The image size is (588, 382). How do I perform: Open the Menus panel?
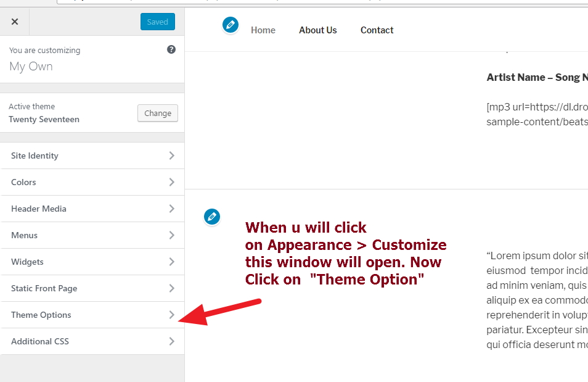(x=92, y=235)
